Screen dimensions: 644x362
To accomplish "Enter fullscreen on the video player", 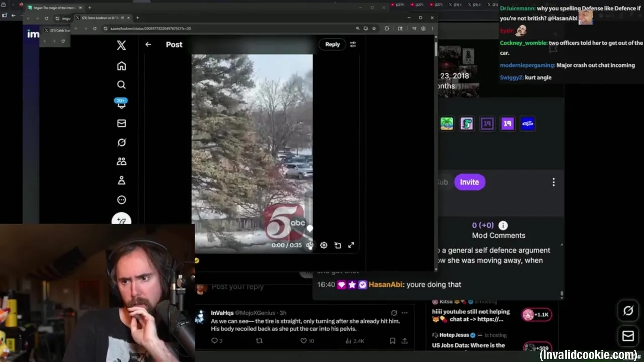I will [351, 245].
